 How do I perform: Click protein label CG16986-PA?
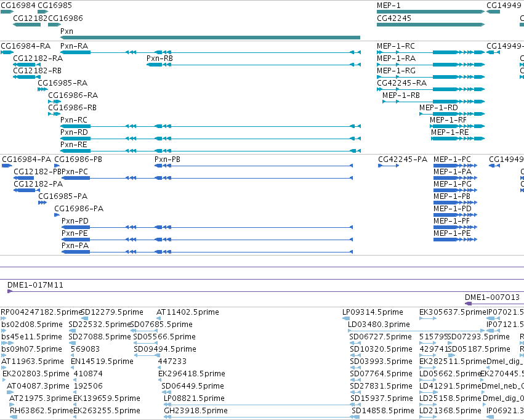tap(79, 209)
